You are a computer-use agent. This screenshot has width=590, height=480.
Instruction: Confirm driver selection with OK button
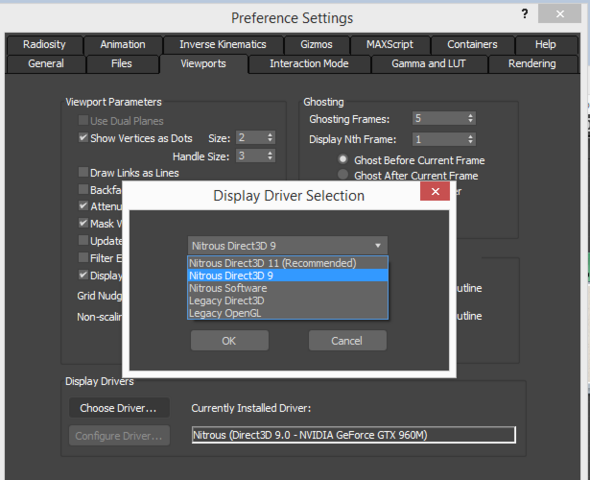click(x=230, y=341)
